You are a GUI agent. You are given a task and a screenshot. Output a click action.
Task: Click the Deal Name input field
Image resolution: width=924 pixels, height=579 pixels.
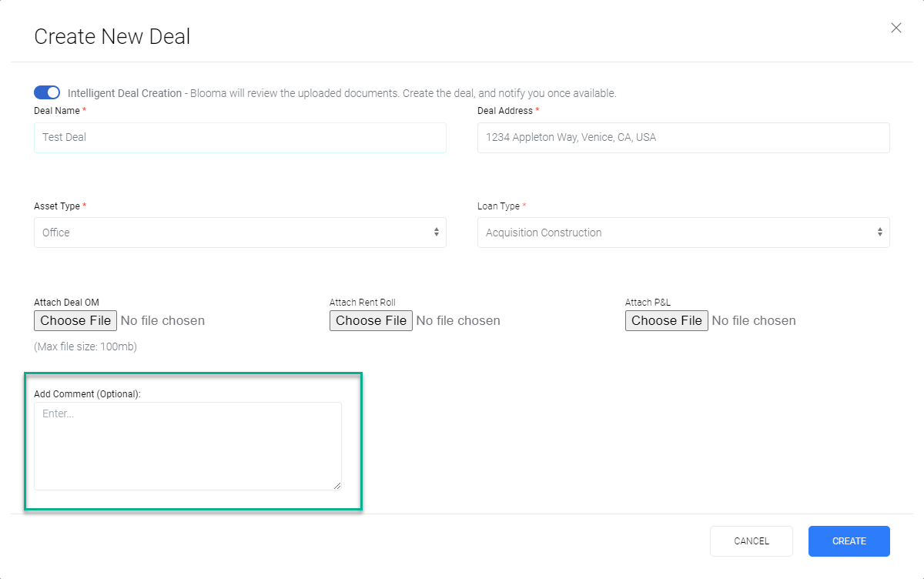240,138
